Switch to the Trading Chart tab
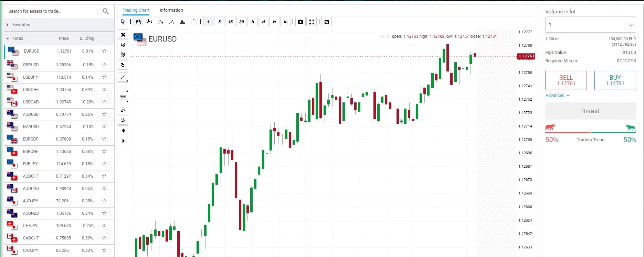This screenshot has width=644, height=257. 136,10
